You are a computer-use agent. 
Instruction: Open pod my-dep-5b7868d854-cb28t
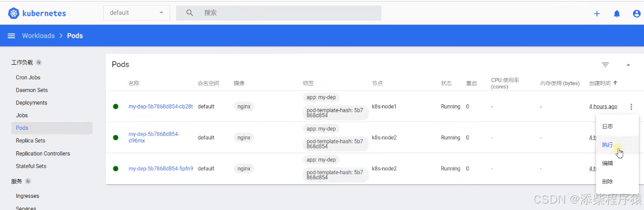pos(161,107)
